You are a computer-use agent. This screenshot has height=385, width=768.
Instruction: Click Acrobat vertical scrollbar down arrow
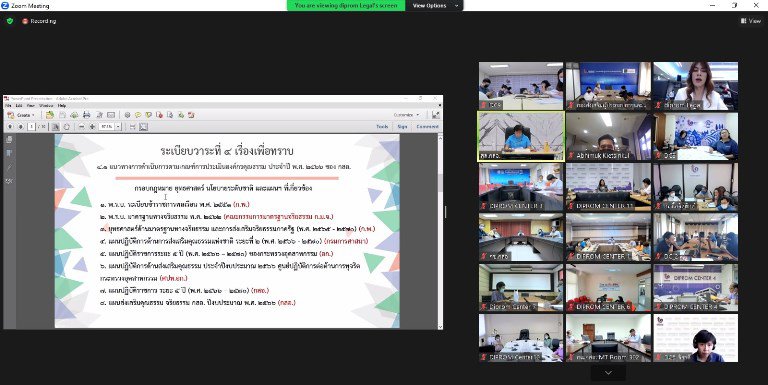coord(440,326)
